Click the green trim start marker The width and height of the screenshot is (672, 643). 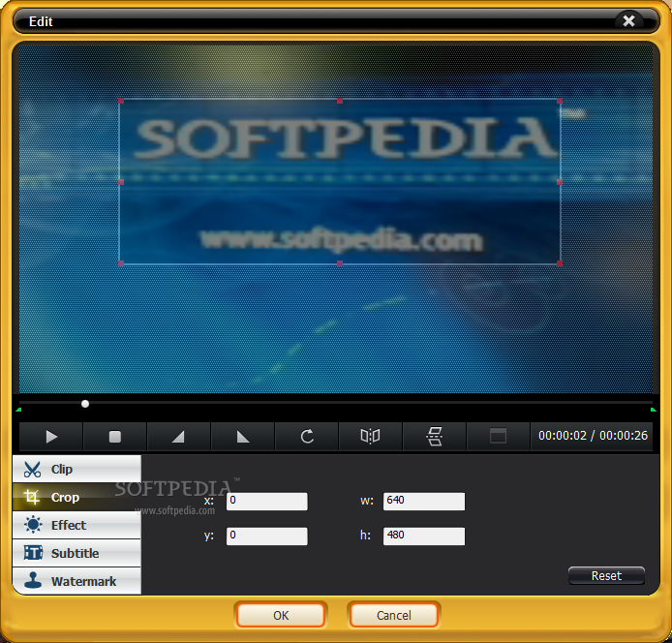[x=18, y=410]
